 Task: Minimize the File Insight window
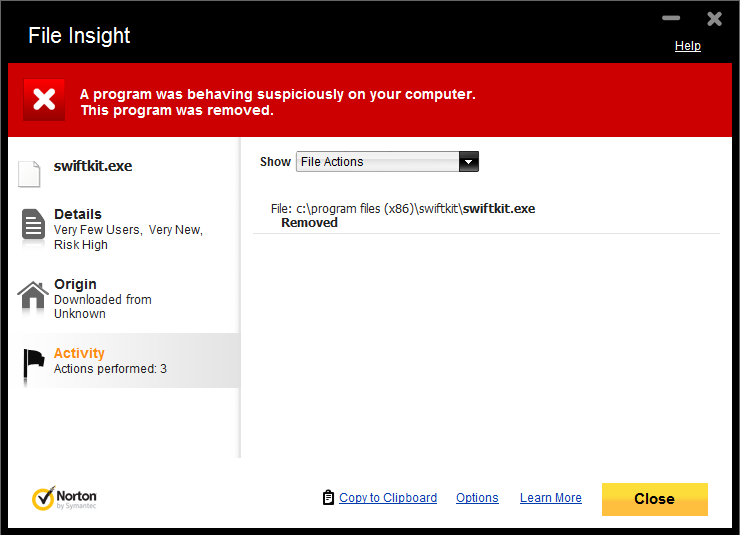click(x=671, y=18)
